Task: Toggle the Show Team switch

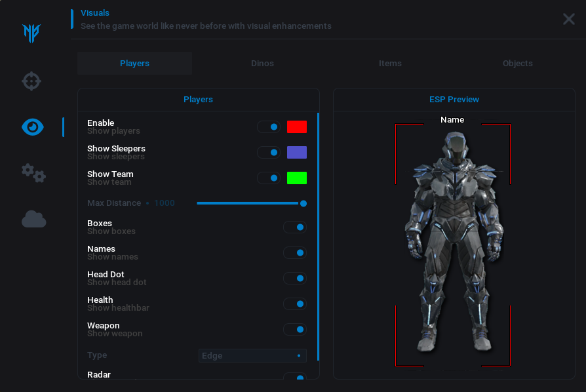Action: tap(269, 178)
